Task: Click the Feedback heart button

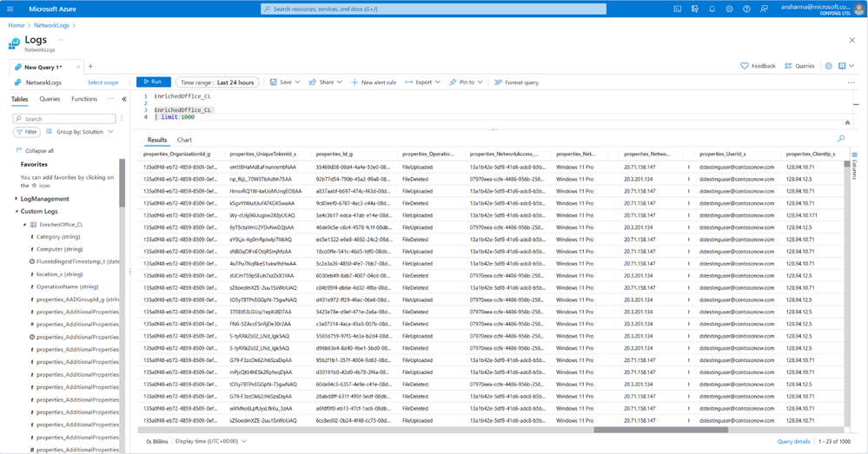Action: click(x=758, y=66)
